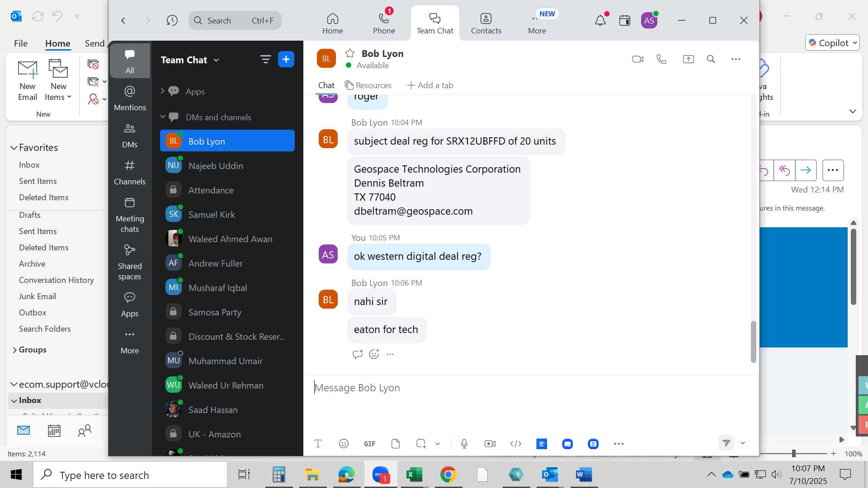Open the history clock icon
The image size is (868, 488).
[x=172, y=20]
